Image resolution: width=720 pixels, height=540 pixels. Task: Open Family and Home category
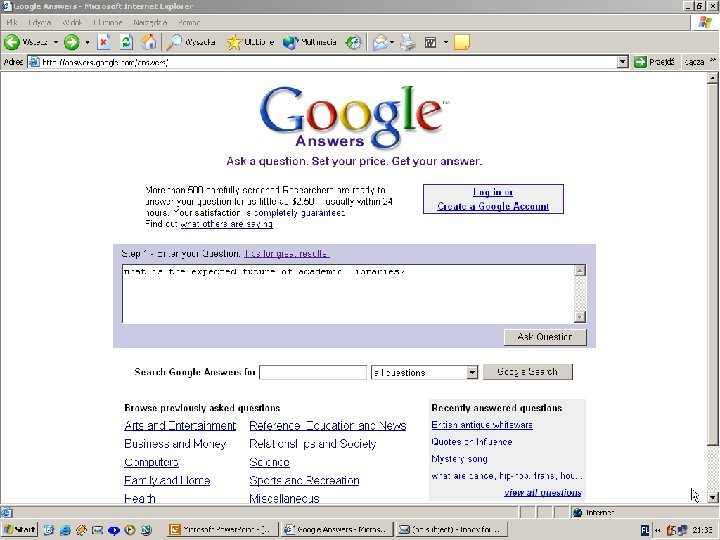pos(167,481)
